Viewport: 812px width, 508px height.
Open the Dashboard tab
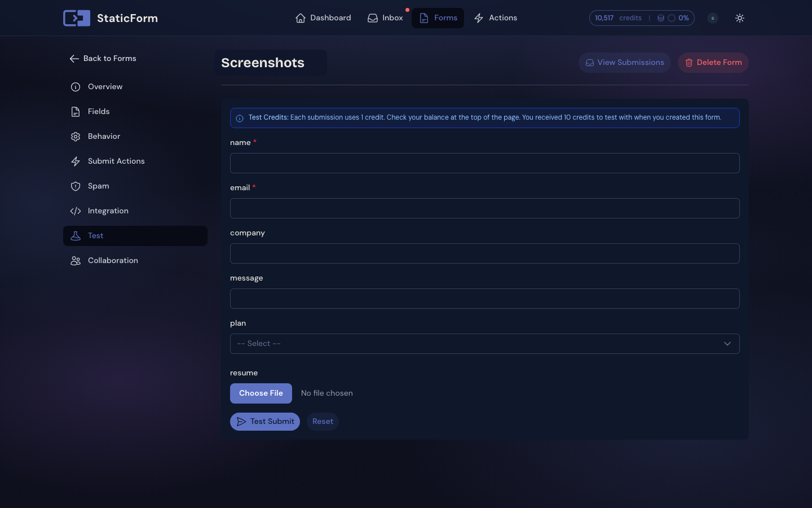click(323, 18)
